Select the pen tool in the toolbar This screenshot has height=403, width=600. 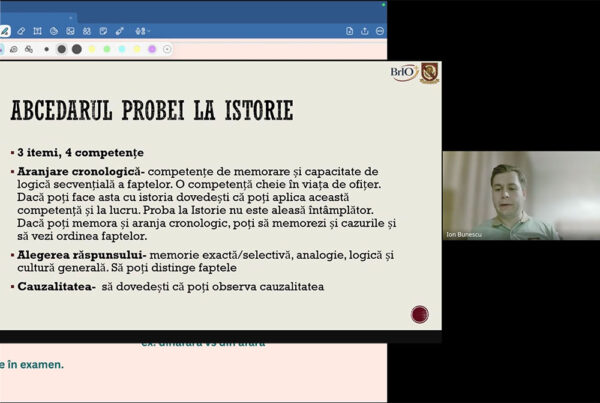[5, 31]
